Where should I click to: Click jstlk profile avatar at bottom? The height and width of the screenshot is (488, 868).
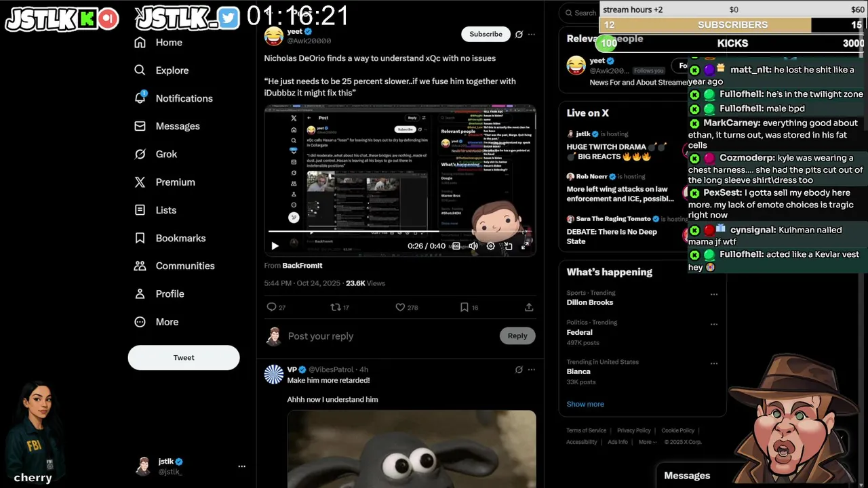(x=143, y=466)
